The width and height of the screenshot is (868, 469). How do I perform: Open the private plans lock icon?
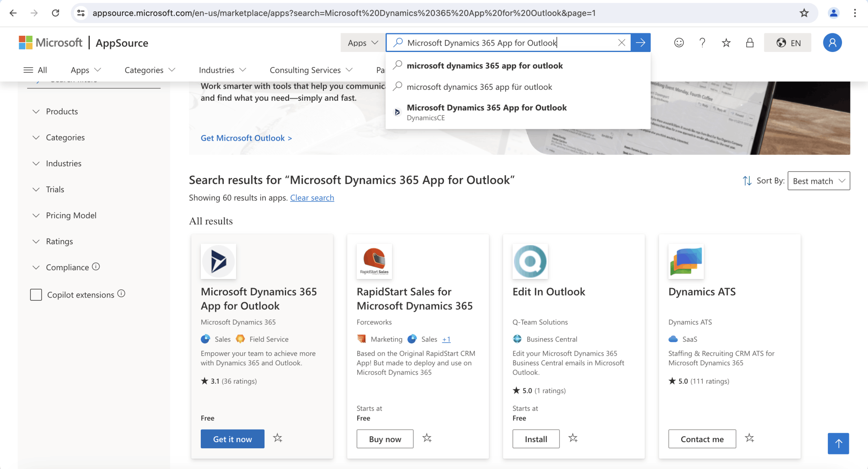pyautogui.click(x=750, y=42)
